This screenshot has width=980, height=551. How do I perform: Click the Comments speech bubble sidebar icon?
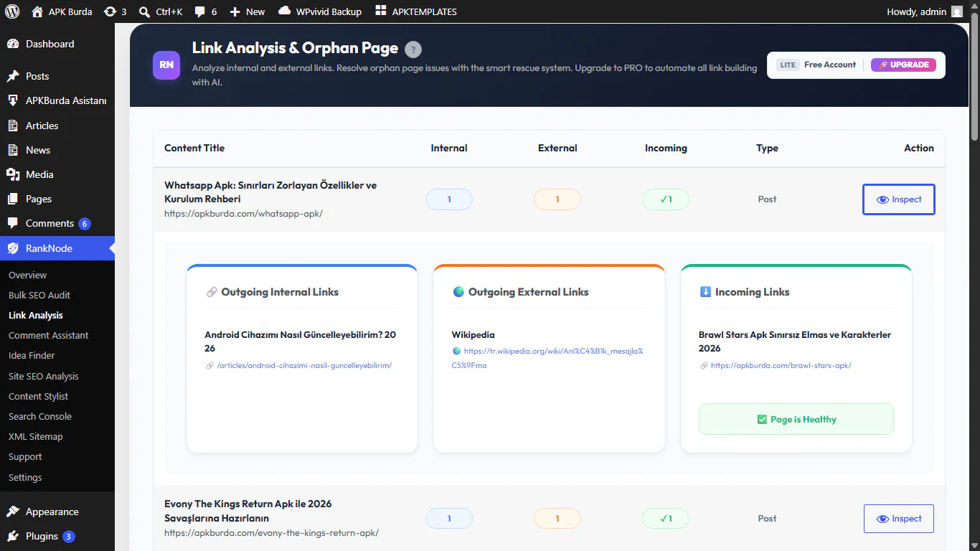coord(13,224)
